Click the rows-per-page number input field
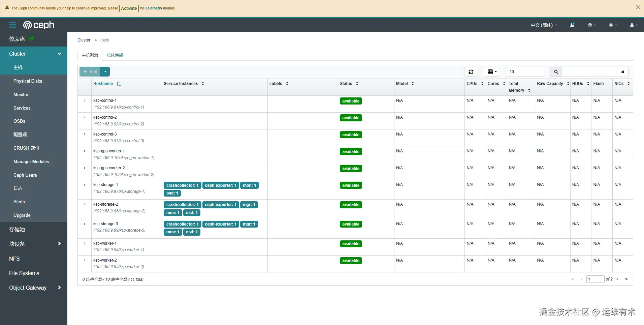Image resolution: width=644 pixels, height=325 pixels. pos(525,72)
